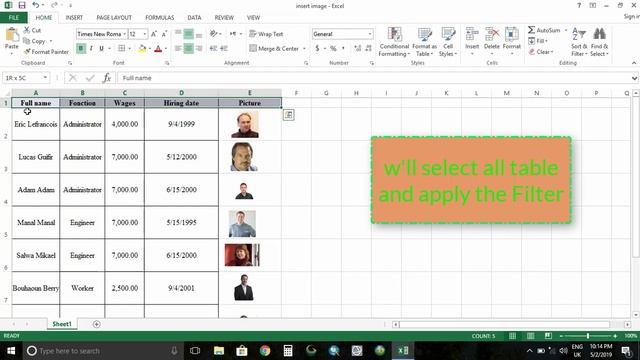Image resolution: width=640 pixels, height=360 pixels.
Task: Switch to the REVIEW tab
Action: pos(224,18)
